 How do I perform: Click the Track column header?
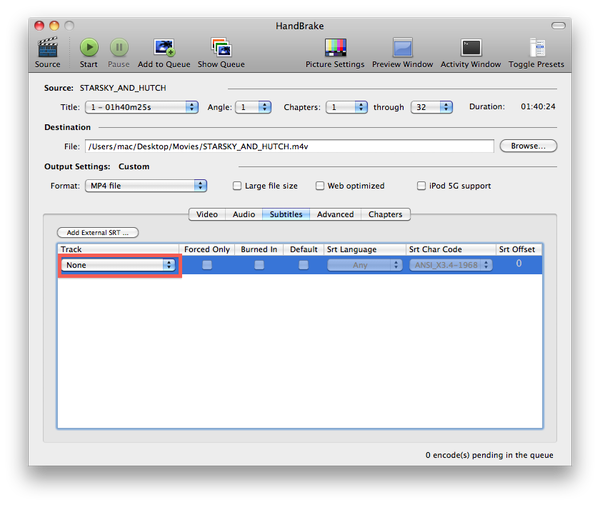[118, 249]
